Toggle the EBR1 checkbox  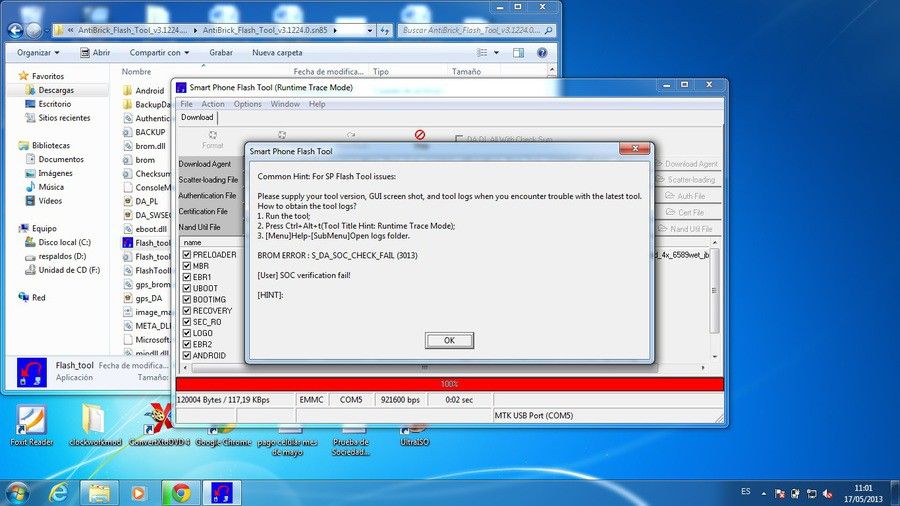[187, 277]
